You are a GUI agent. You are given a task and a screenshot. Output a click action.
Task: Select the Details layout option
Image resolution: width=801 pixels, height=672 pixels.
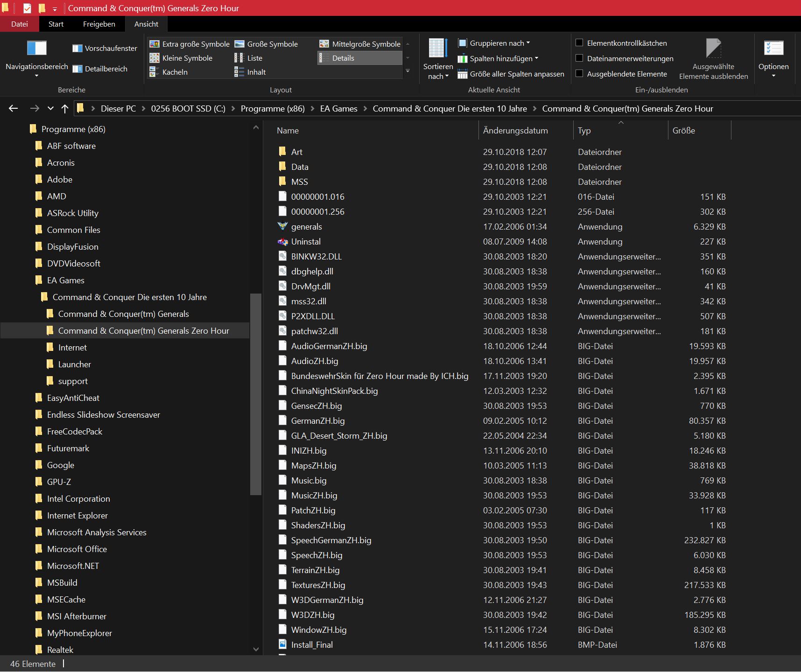pos(360,58)
